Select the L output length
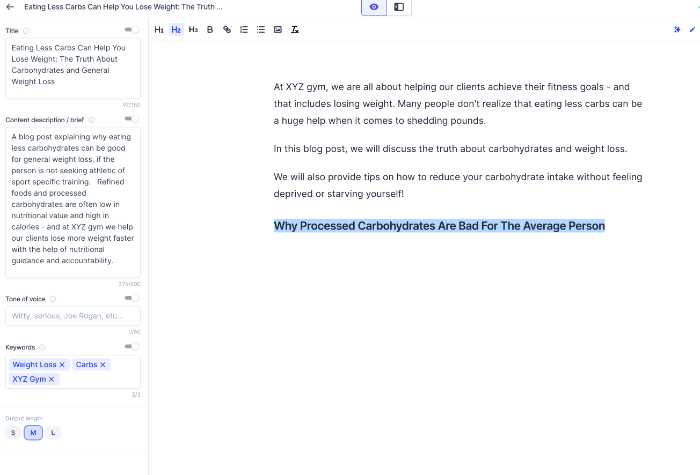This screenshot has width=700, height=475. 53,433
